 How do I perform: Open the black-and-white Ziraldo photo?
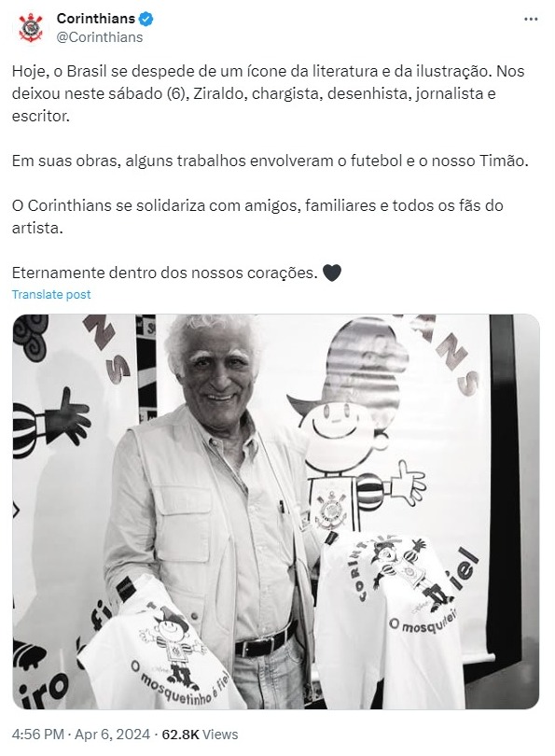coord(275,511)
